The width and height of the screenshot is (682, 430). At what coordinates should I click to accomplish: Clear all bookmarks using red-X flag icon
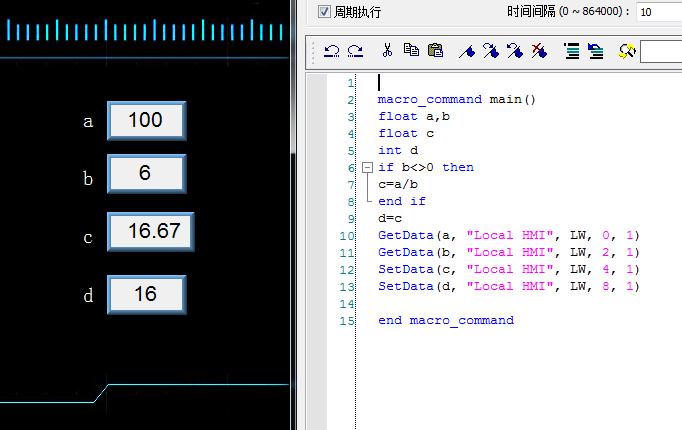tap(539, 51)
